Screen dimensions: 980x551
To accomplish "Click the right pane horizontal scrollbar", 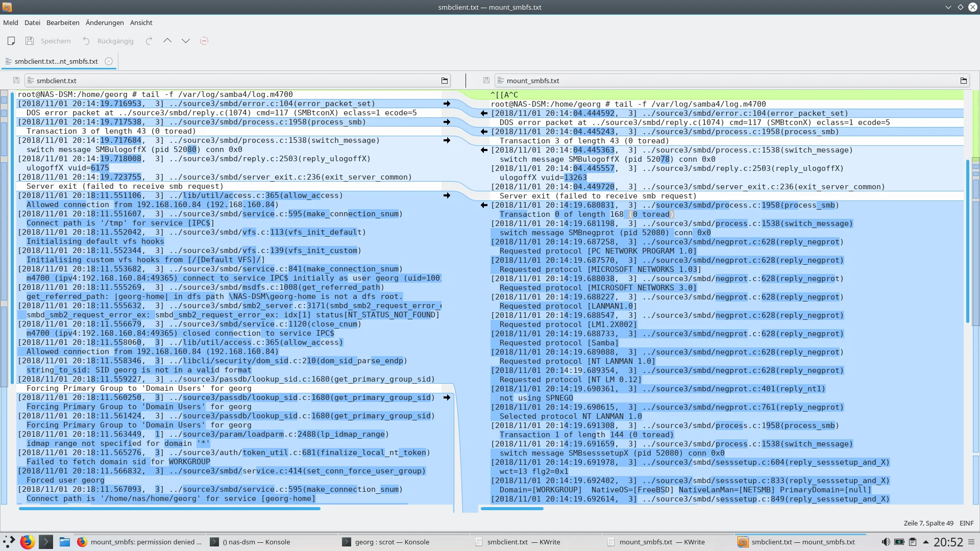I will 512,509.
